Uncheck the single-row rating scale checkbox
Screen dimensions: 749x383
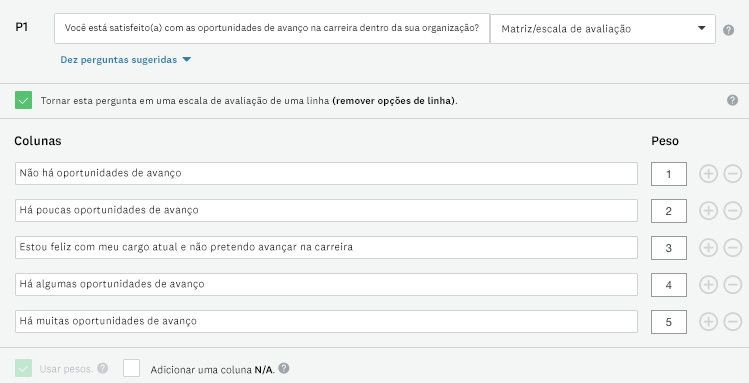pyautogui.click(x=23, y=100)
